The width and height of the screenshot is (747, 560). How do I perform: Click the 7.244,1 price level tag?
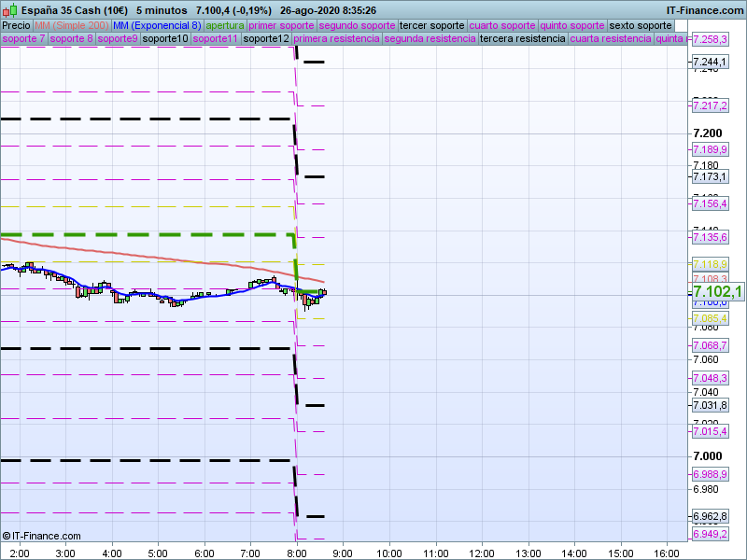tap(710, 62)
